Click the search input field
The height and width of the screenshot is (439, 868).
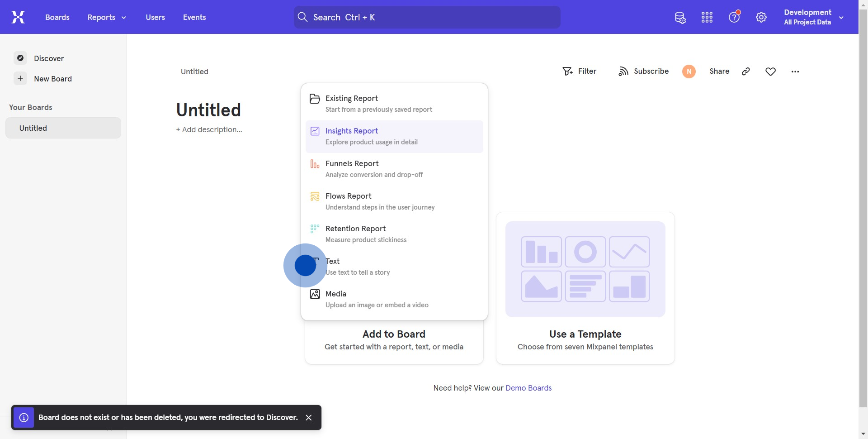(x=427, y=17)
